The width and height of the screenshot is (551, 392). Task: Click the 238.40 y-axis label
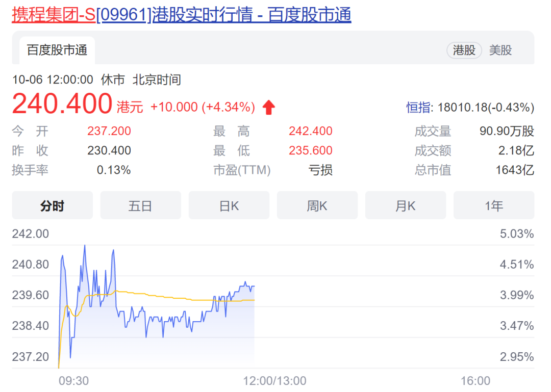click(31, 326)
